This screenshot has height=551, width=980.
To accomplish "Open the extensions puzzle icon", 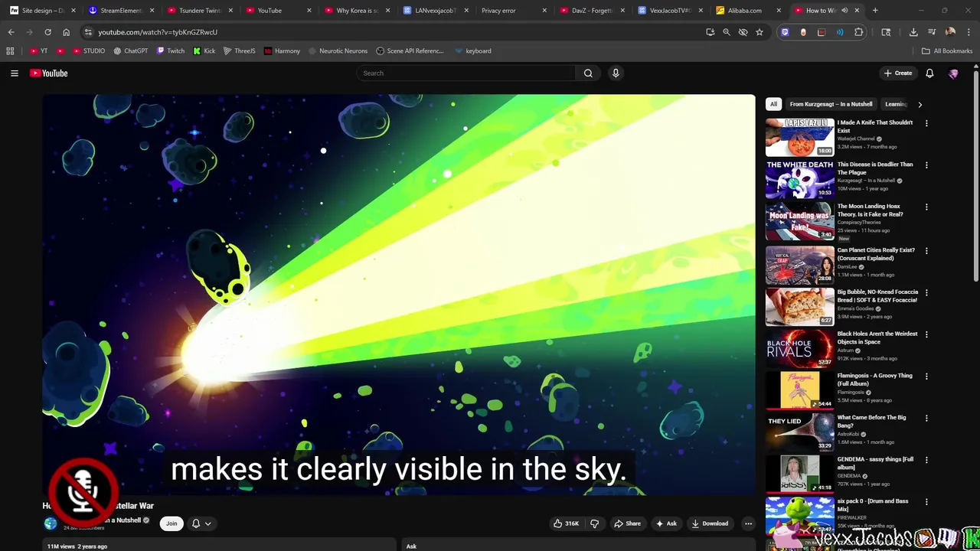I will click(858, 32).
